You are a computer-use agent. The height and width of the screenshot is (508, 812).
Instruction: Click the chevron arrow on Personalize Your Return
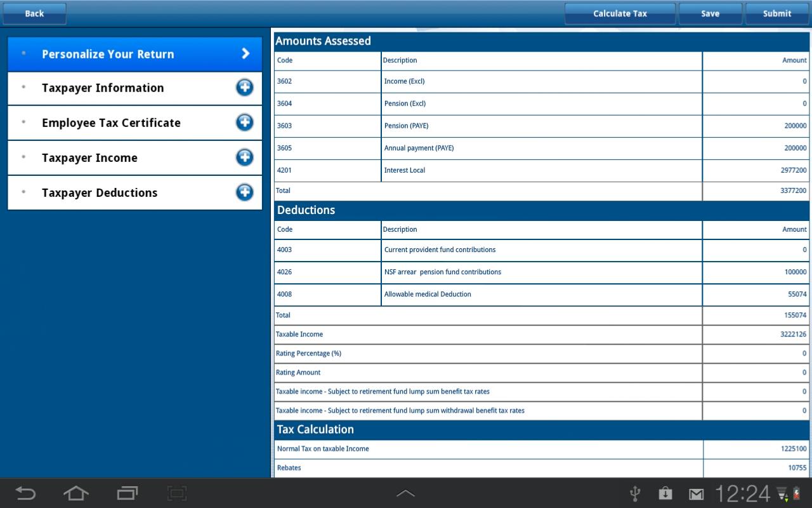pos(246,54)
